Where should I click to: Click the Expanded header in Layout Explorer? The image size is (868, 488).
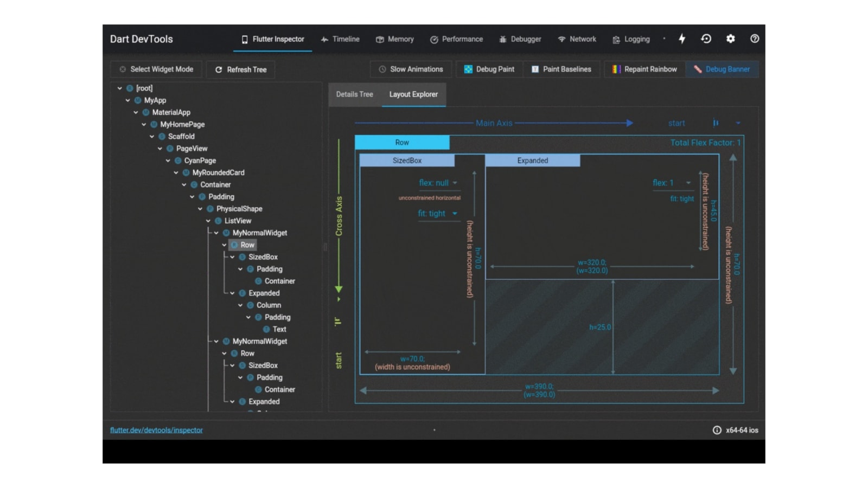[x=532, y=160]
